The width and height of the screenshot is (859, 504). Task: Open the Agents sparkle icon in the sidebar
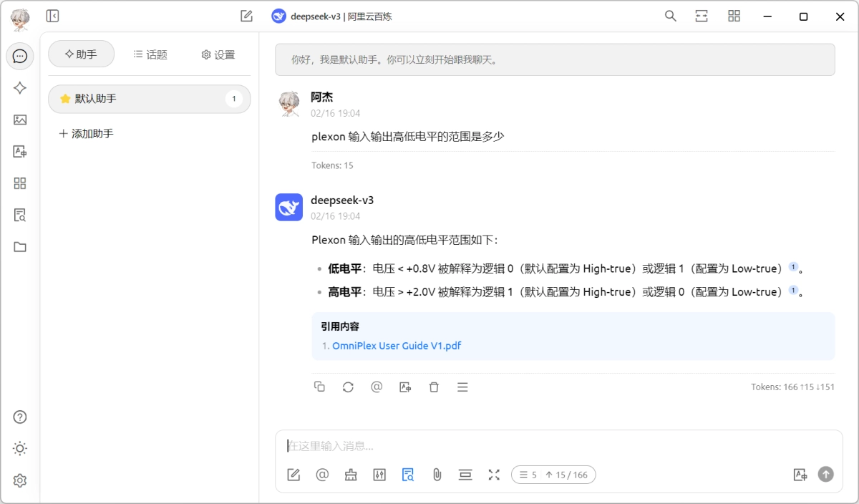click(x=20, y=88)
